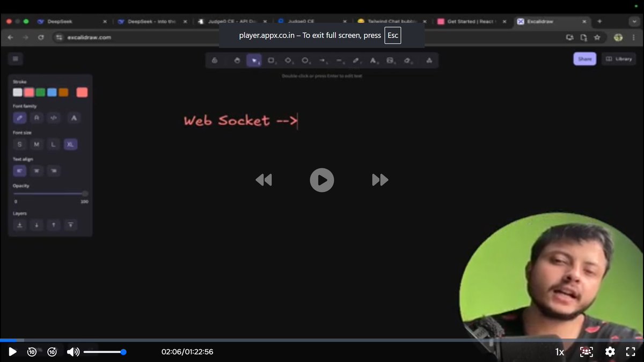644x362 pixels.
Task: Choose the hand-drawn font family
Action: point(19,117)
